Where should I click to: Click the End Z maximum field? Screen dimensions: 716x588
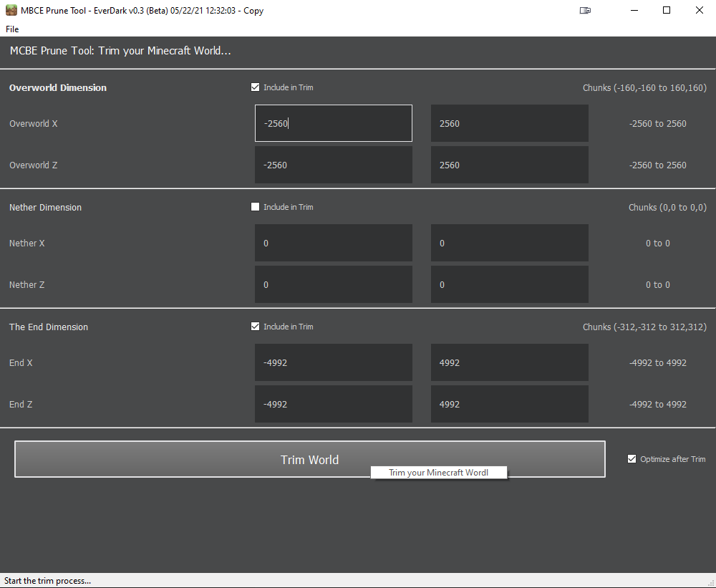tap(509, 404)
